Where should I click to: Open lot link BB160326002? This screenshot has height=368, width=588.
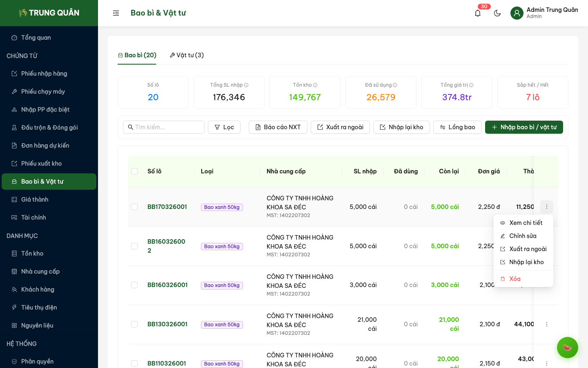pos(166,246)
